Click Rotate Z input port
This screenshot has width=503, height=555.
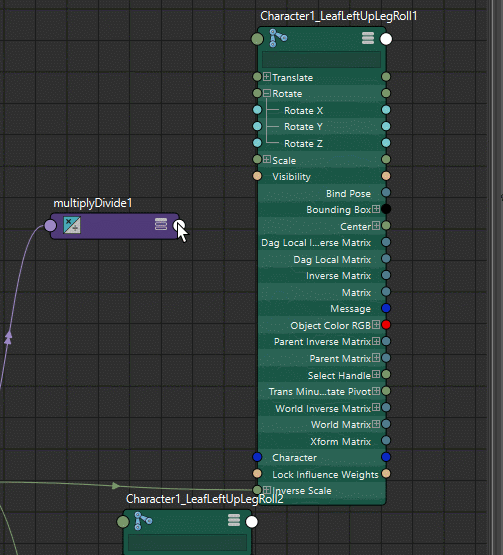[x=257, y=143]
